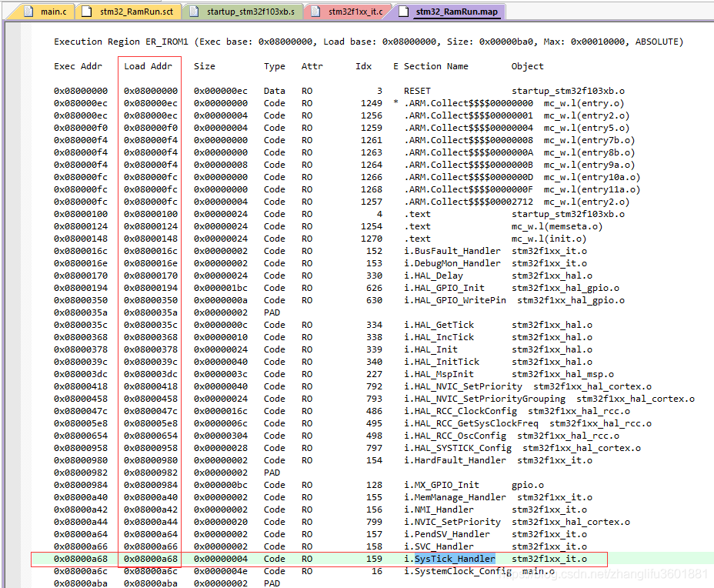Click 'i.MX_GPIO_Init' section name

click(x=441, y=484)
